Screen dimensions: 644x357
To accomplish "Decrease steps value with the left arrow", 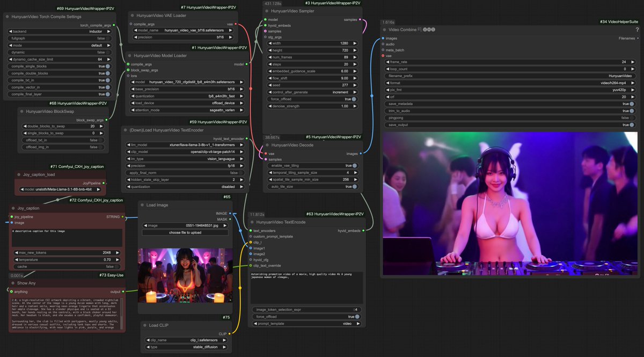I will pos(272,64).
